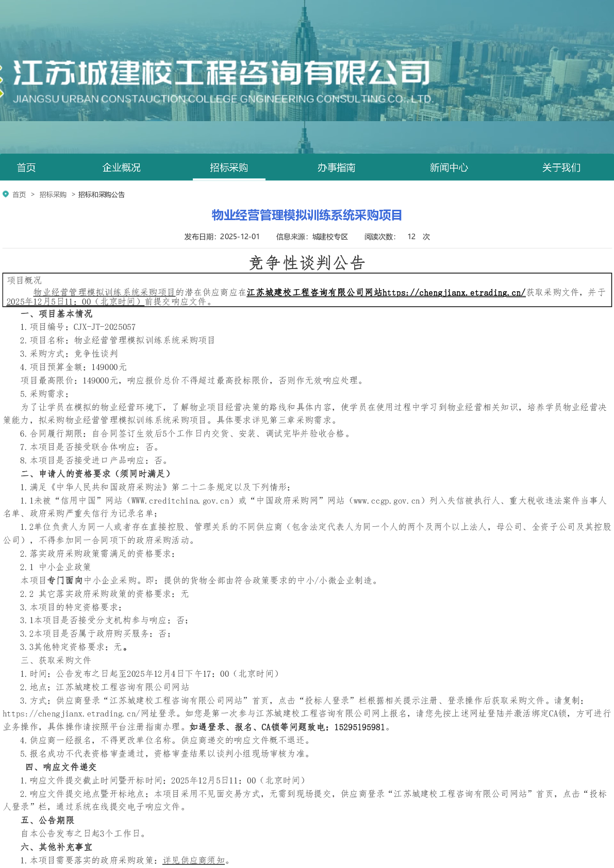The image size is (614, 868).
Task: Open the bold underlined chengjianx.etrading.cn link in 项目概况
Action: [454, 293]
